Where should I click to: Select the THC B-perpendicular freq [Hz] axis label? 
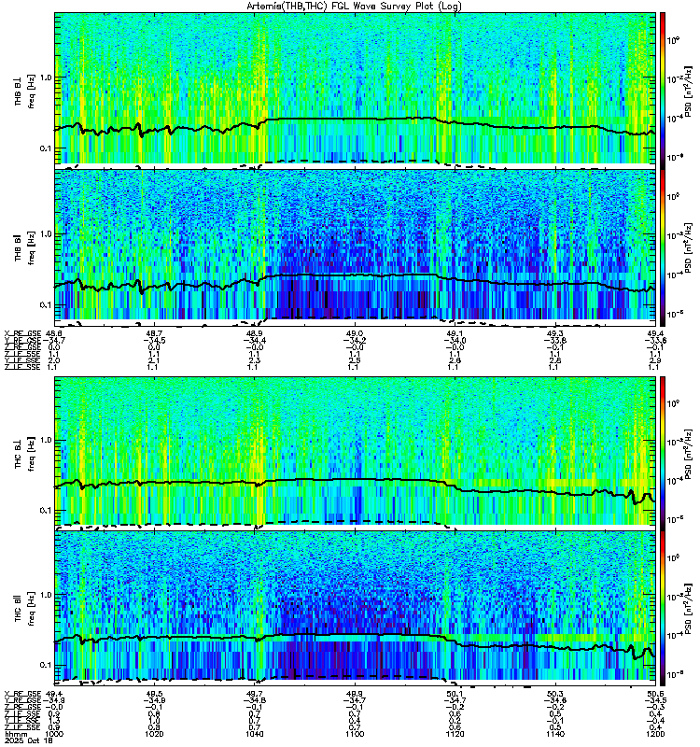click(32, 454)
